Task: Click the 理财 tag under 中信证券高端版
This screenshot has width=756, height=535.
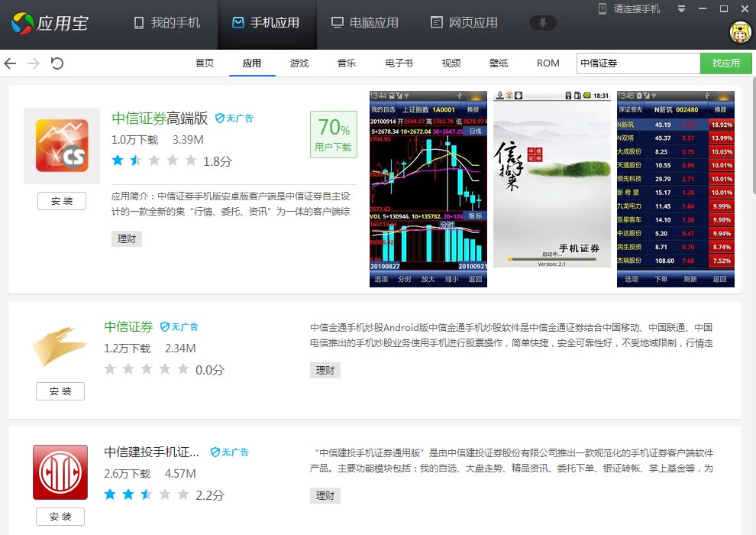Action: tap(127, 238)
